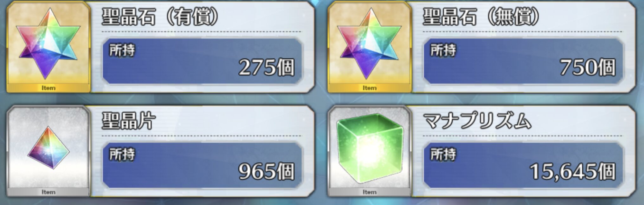Click the silver Item label under Mana Prism
The width and height of the screenshot is (644, 205).
370,192
